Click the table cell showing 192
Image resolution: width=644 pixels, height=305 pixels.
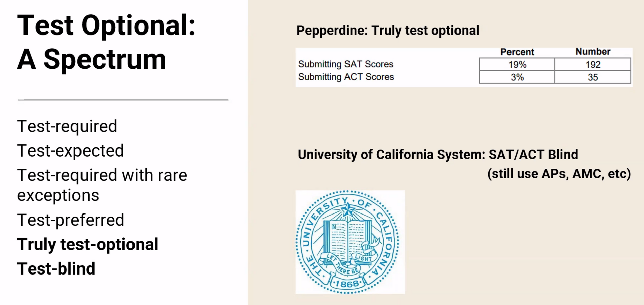coord(593,64)
